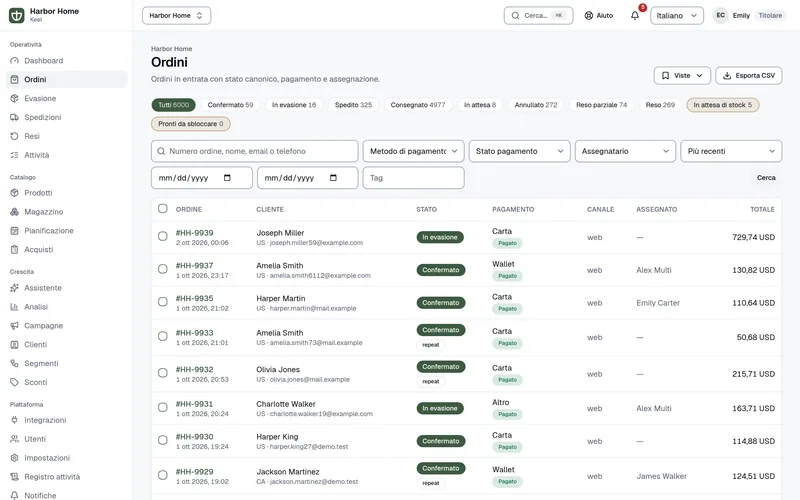Select order #HH-9935 checkbox

point(163,302)
